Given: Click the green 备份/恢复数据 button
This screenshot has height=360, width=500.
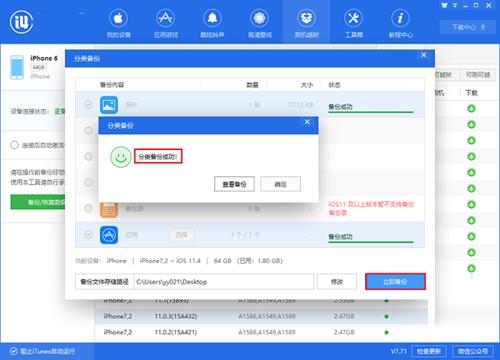Looking at the screenshot, I should pos(38,202).
